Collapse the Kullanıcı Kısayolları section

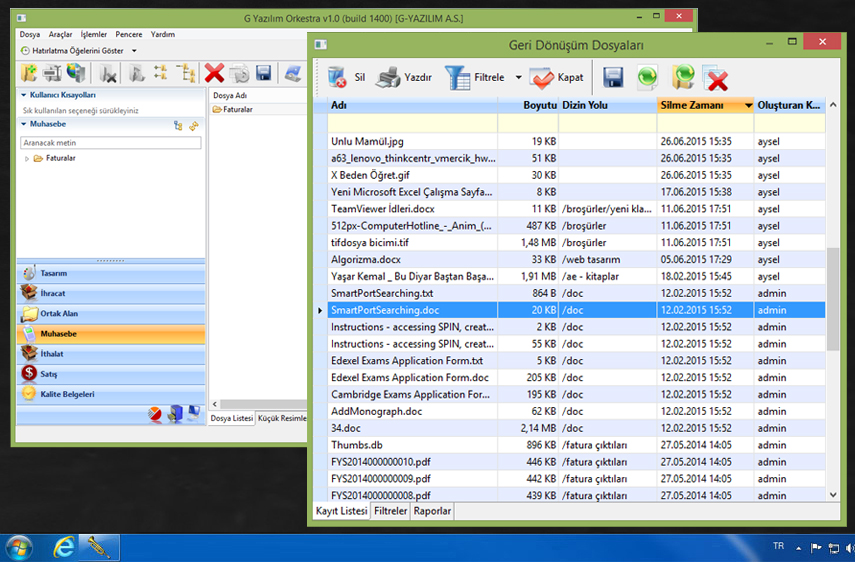coord(23,95)
